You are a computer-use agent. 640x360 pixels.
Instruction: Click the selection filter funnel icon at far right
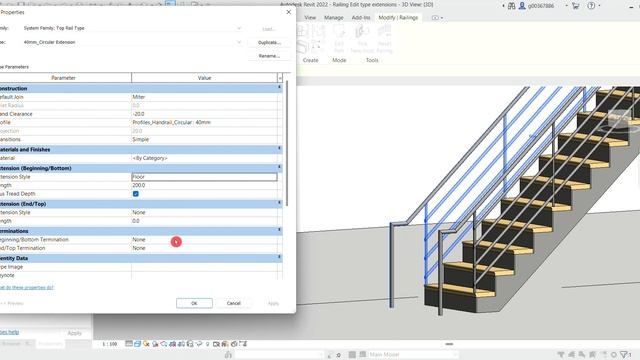click(x=624, y=354)
